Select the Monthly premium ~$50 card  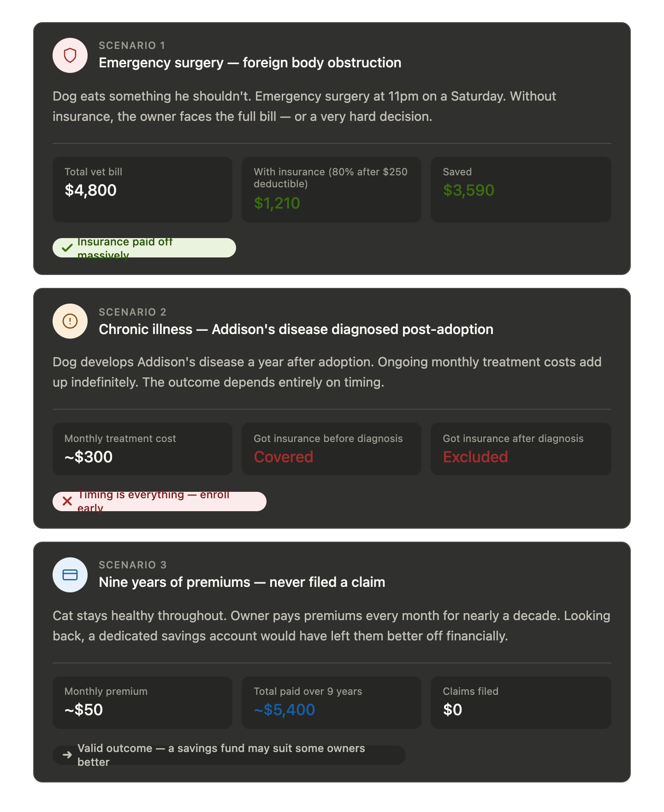tap(142, 703)
